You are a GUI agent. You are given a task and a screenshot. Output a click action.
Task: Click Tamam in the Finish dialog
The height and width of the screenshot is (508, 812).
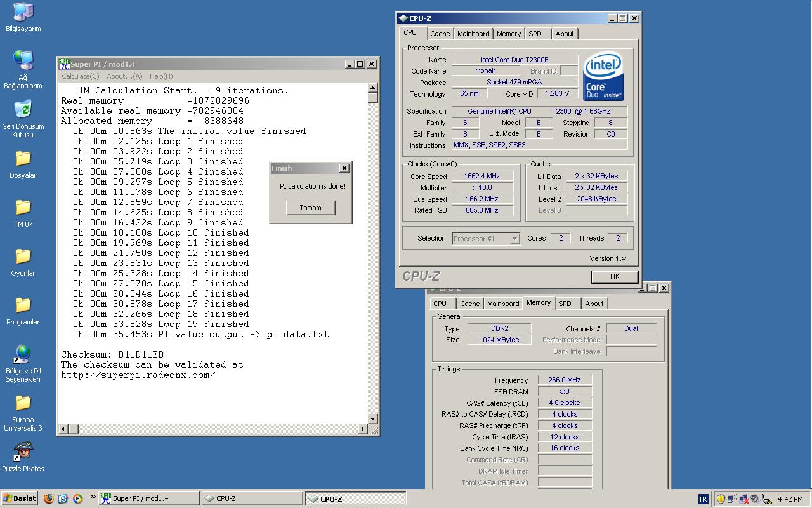click(310, 208)
